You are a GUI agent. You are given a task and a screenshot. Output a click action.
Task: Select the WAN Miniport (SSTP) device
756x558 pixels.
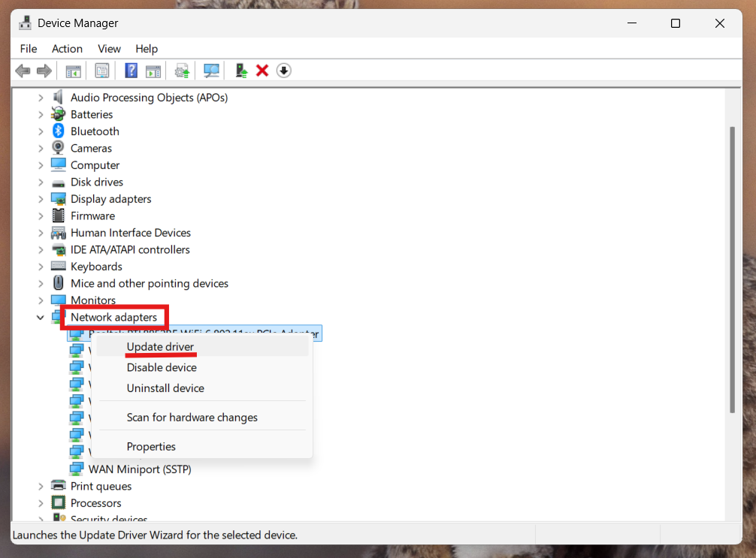coord(140,469)
